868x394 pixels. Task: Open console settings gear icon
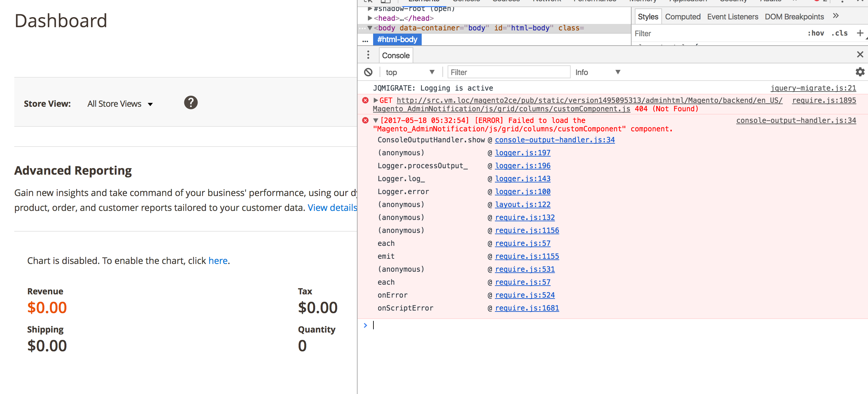click(x=860, y=72)
